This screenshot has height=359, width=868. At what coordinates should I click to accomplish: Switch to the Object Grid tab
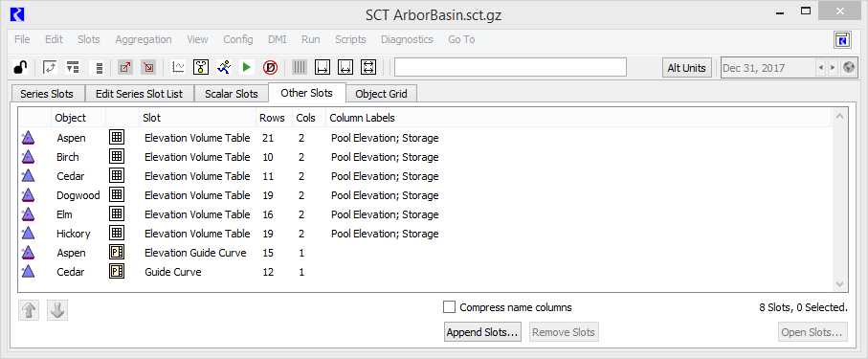[382, 94]
